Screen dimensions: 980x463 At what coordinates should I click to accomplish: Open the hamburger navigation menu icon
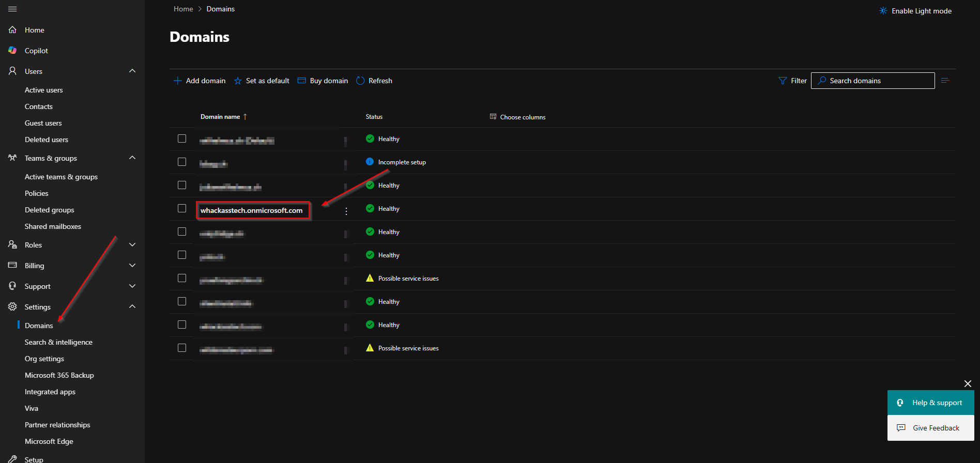click(12, 9)
